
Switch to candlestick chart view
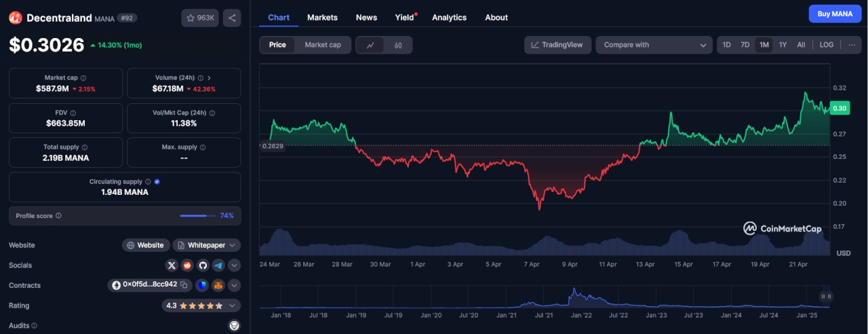click(x=398, y=45)
